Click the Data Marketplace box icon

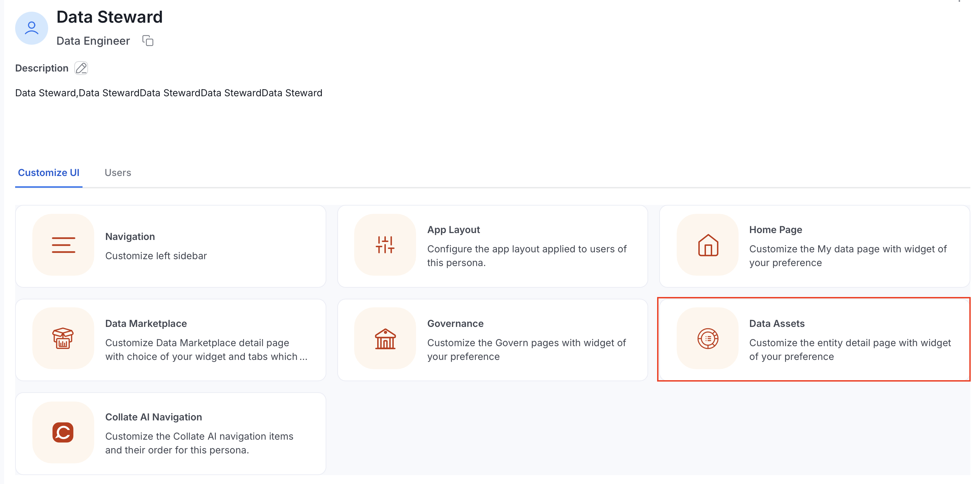tap(63, 338)
